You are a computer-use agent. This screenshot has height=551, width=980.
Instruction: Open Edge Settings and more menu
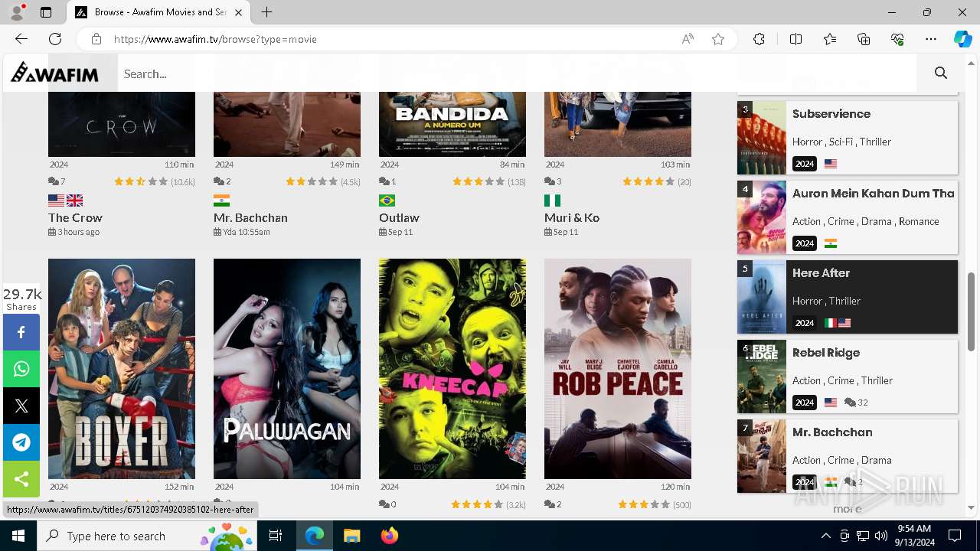coord(931,39)
